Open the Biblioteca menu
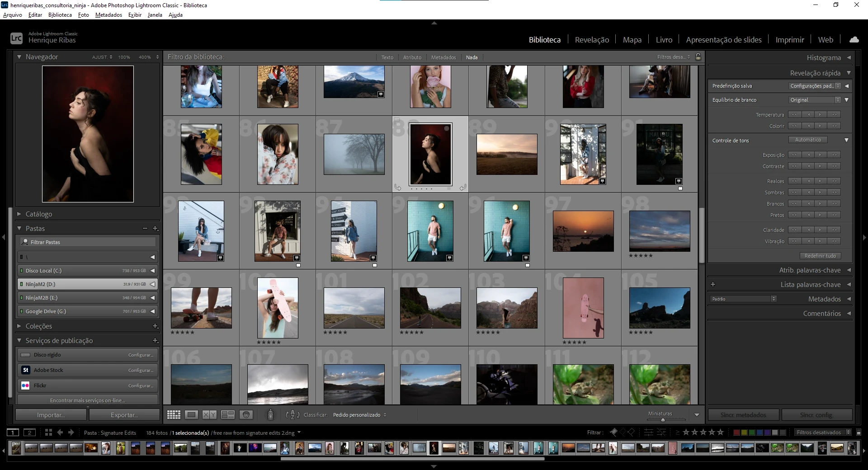868x470 pixels. (x=60, y=15)
